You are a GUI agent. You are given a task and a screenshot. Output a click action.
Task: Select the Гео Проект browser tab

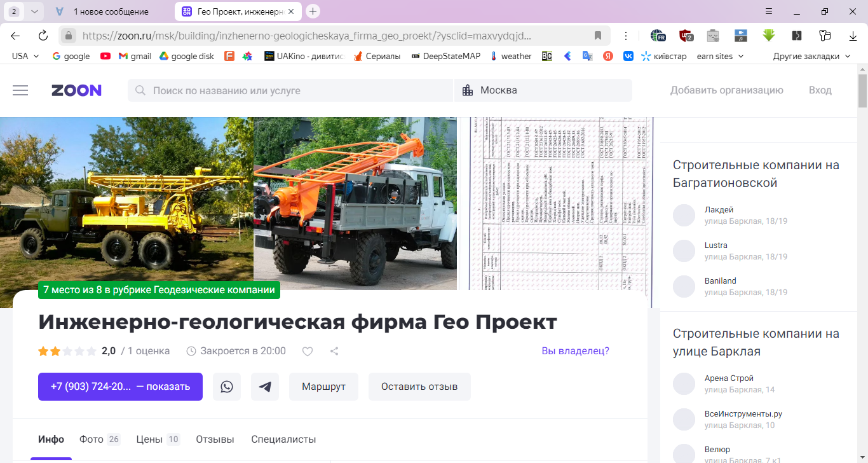[x=238, y=11]
